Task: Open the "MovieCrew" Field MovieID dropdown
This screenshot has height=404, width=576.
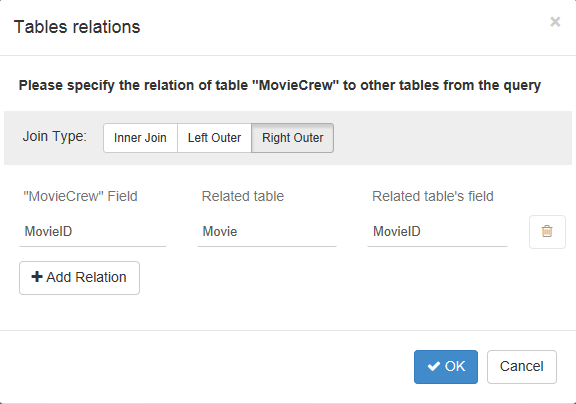Action: 93,232
